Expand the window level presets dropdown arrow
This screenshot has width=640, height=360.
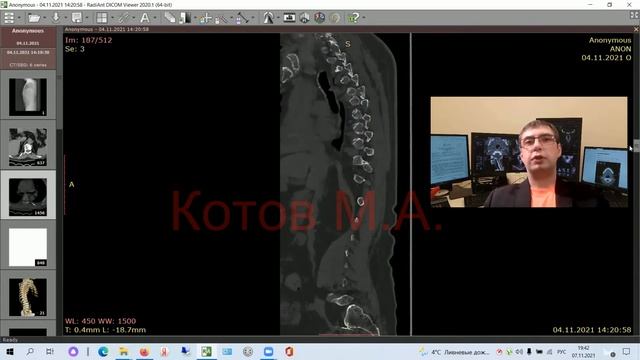(195, 18)
